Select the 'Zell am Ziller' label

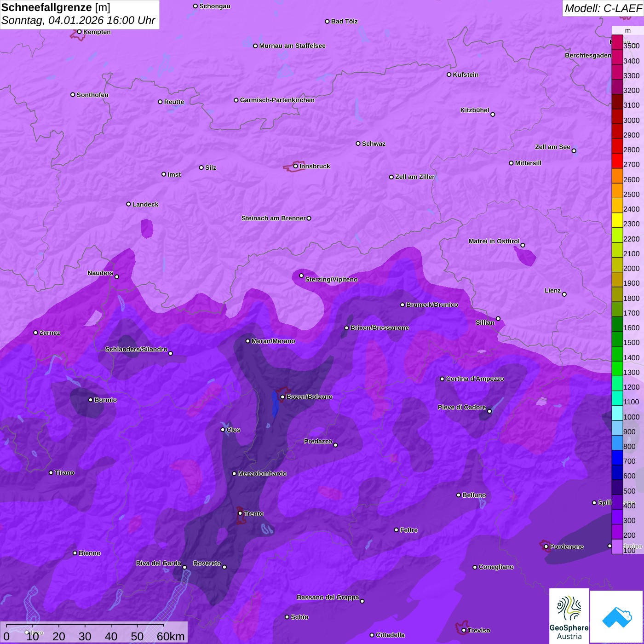pyautogui.click(x=415, y=177)
